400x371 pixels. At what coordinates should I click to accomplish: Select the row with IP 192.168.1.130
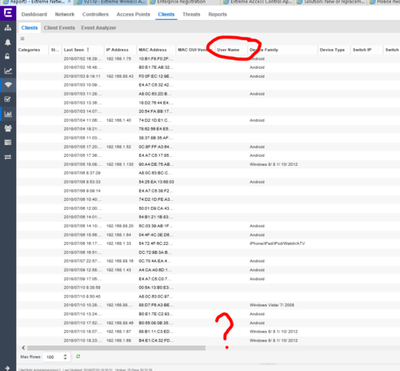(208, 164)
